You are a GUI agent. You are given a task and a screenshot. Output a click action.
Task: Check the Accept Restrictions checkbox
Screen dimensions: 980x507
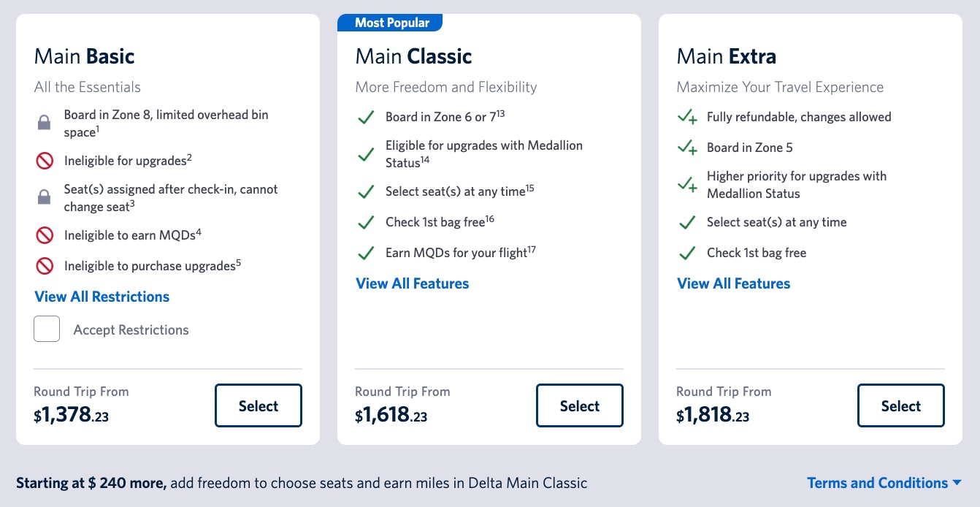47,329
